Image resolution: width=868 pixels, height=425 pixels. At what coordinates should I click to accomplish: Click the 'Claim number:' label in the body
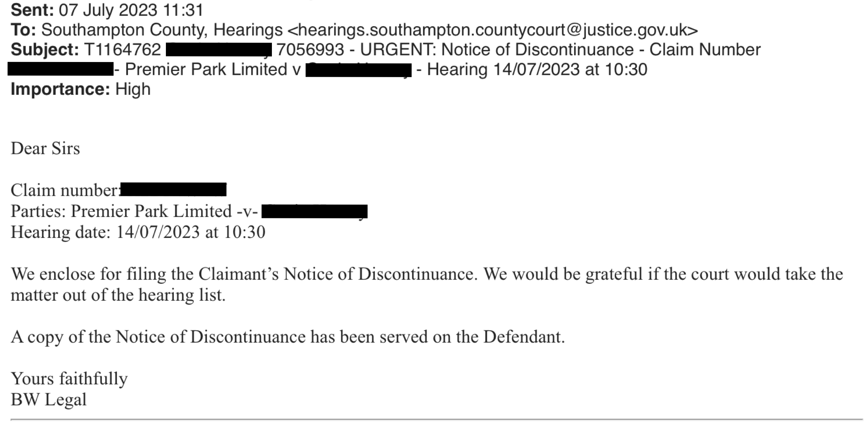pyautogui.click(x=65, y=190)
